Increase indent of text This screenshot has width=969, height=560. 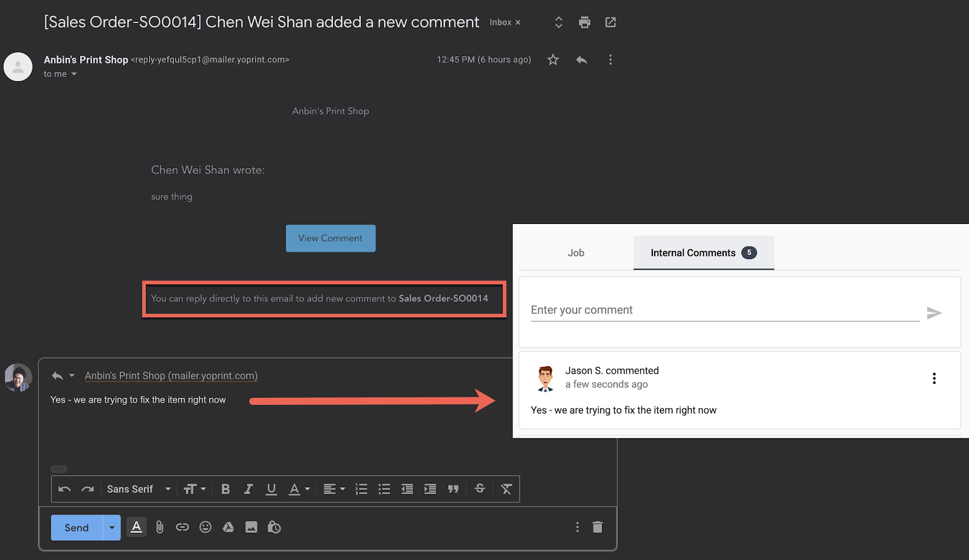[430, 489]
